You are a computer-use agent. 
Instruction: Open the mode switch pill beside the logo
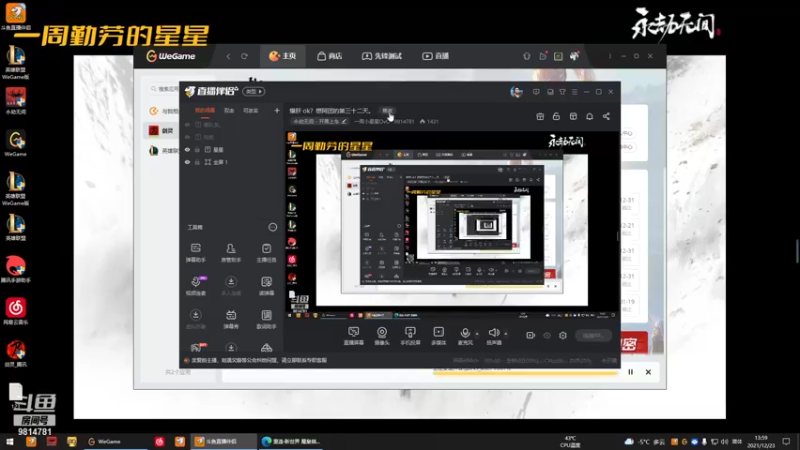pyautogui.click(x=254, y=92)
